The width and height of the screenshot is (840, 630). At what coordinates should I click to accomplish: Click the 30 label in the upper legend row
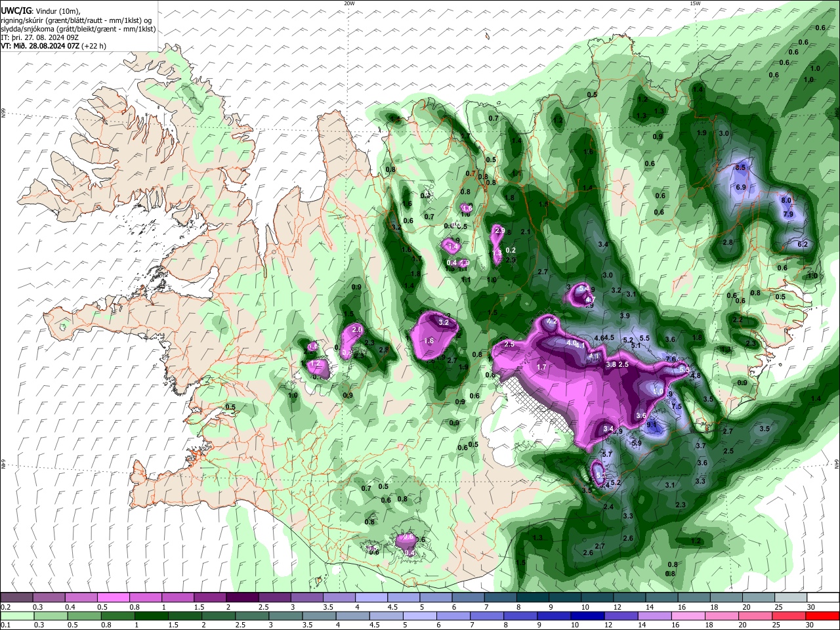pyautogui.click(x=810, y=607)
